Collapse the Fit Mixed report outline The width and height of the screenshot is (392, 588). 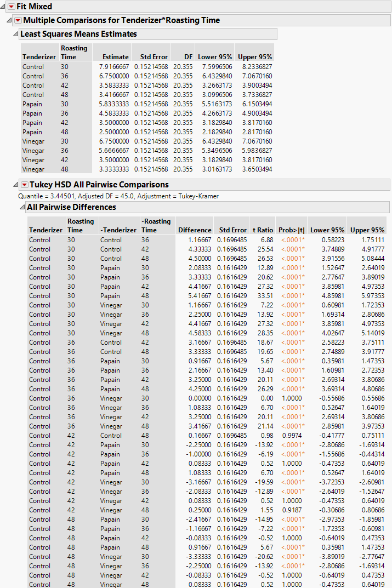point(3,7)
